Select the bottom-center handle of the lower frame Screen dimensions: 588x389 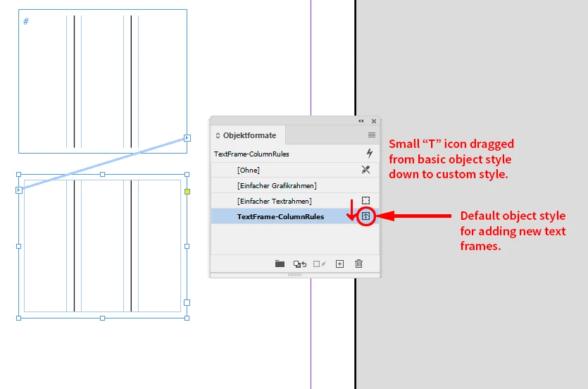pos(103,318)
